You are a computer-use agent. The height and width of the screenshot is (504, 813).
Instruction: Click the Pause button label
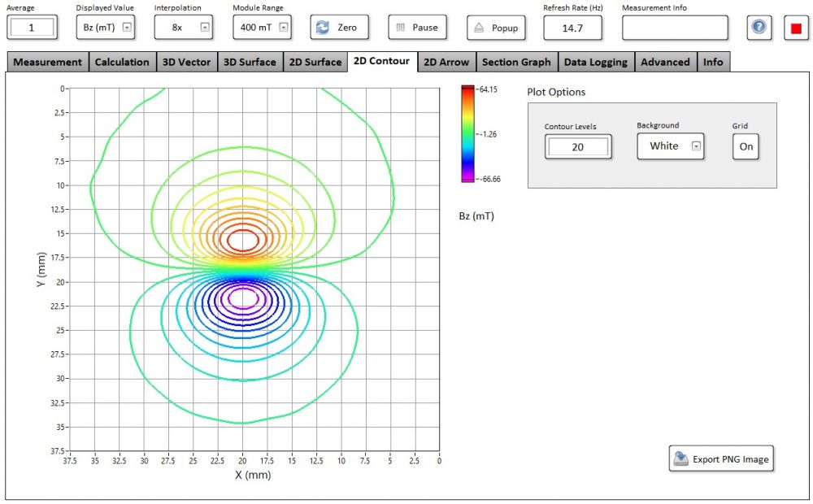click(x=425, y=28)
